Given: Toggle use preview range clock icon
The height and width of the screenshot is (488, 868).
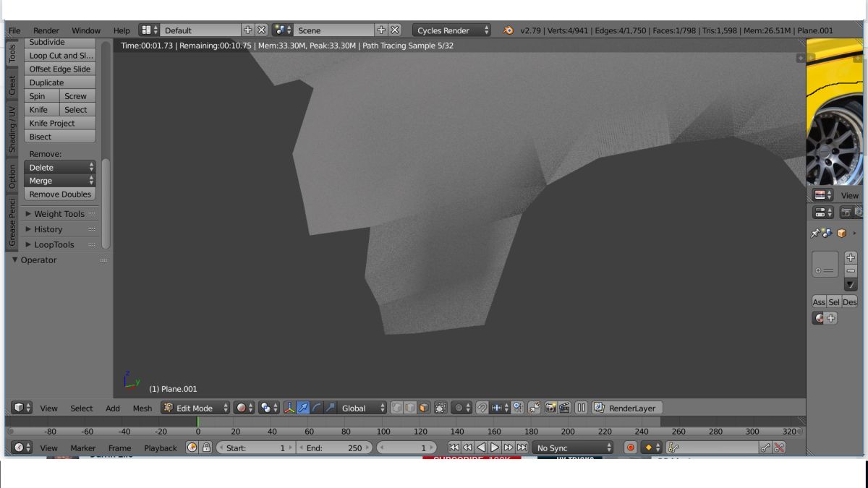Looking at the screenshot, I should coord(192,448).
